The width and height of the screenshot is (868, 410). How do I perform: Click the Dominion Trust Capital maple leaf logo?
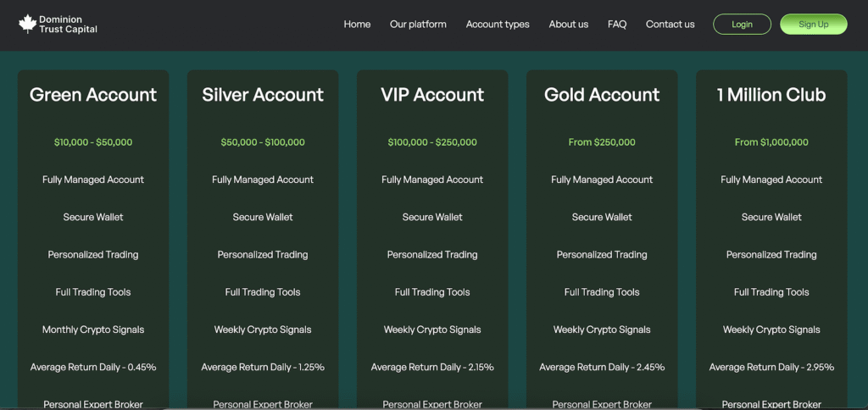tap(27, 24)
